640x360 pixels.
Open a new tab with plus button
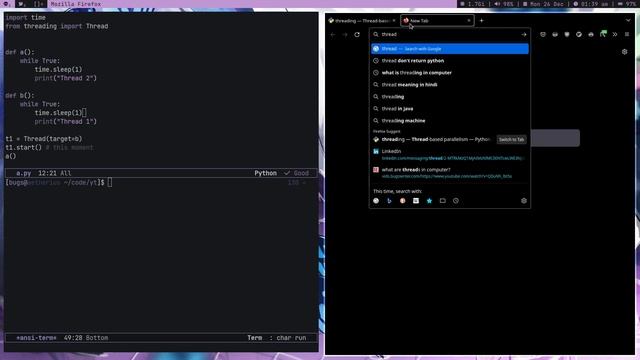(x=481, y=20)
